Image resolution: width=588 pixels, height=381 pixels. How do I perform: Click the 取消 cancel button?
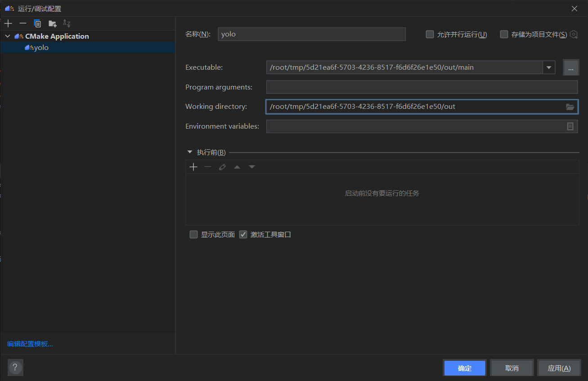tap(512, 368)
